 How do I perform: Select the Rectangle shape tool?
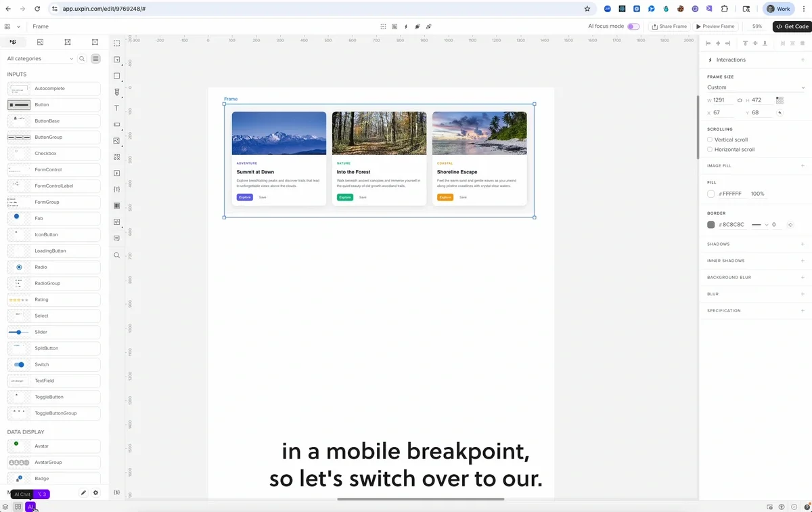point(116,76)
